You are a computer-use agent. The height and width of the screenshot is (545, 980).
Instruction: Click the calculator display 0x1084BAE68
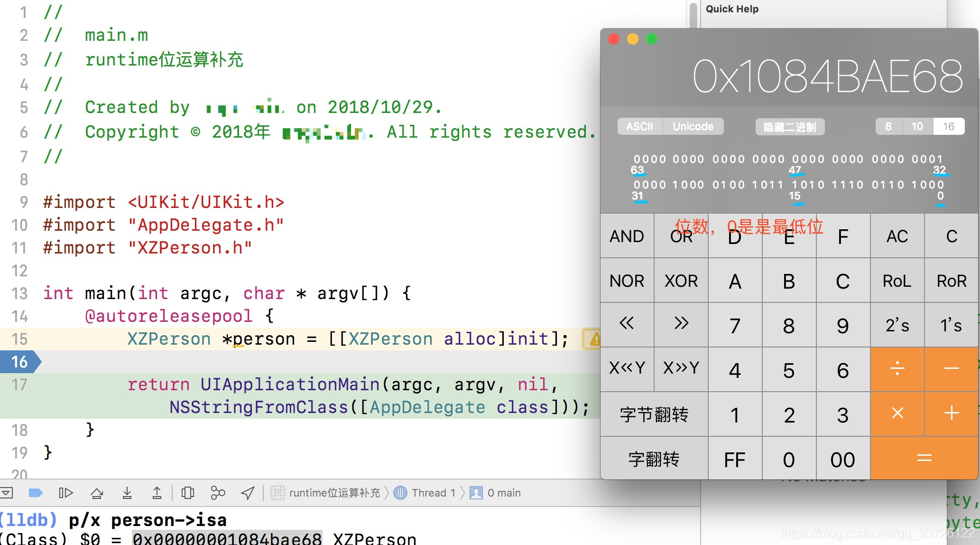click(x=828, y=76)
